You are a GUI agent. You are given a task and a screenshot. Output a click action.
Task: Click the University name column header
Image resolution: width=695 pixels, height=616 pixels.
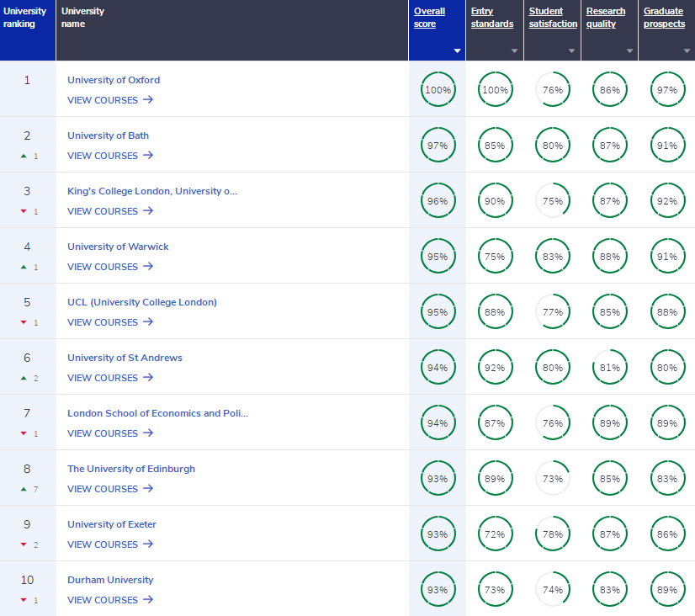coord(232,30)
